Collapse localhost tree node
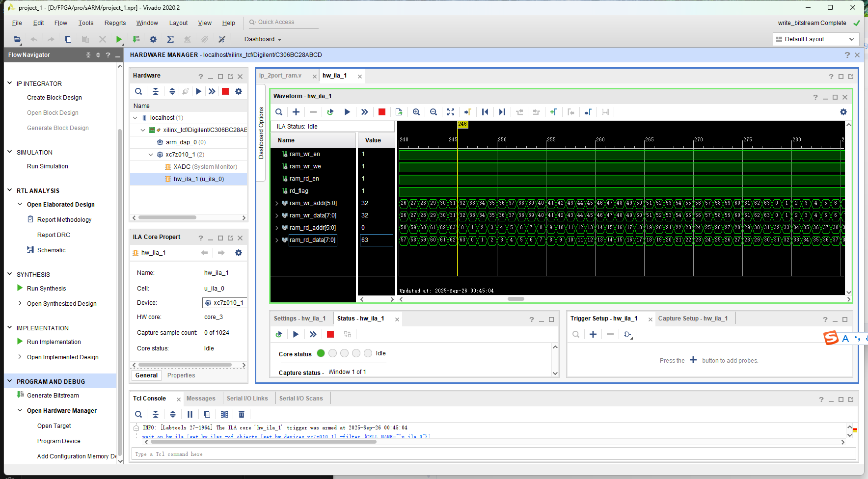 (x=135, y=118)
